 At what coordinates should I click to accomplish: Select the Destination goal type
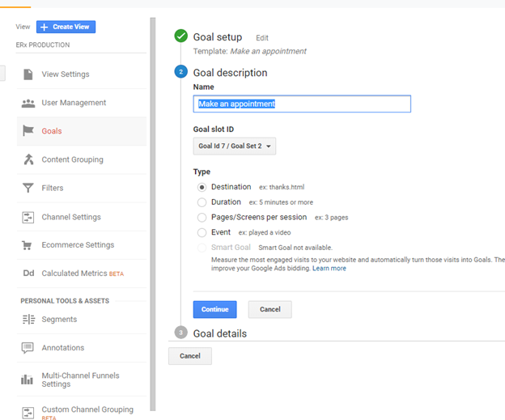point(202,187)
